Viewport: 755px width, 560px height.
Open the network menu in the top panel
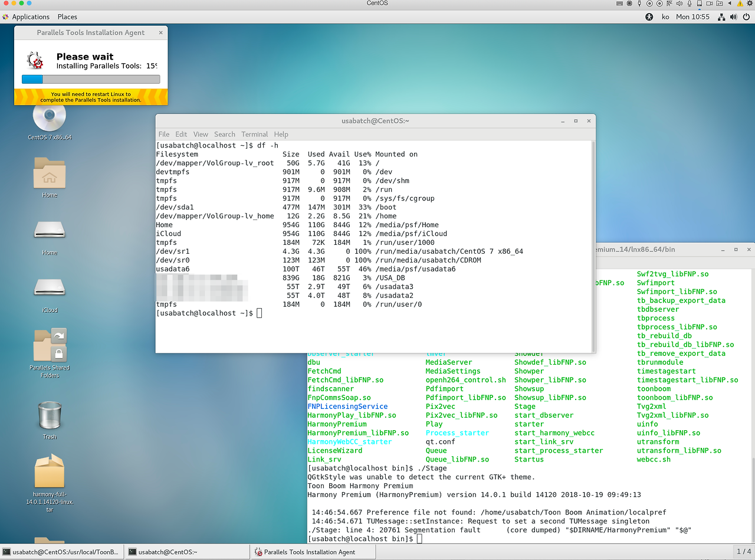click(x=721, y=17)
